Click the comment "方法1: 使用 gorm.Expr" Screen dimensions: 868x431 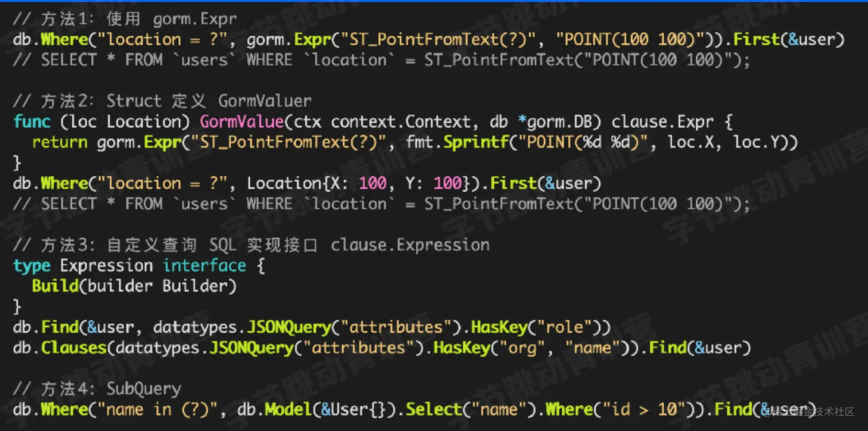coord(125,19)
